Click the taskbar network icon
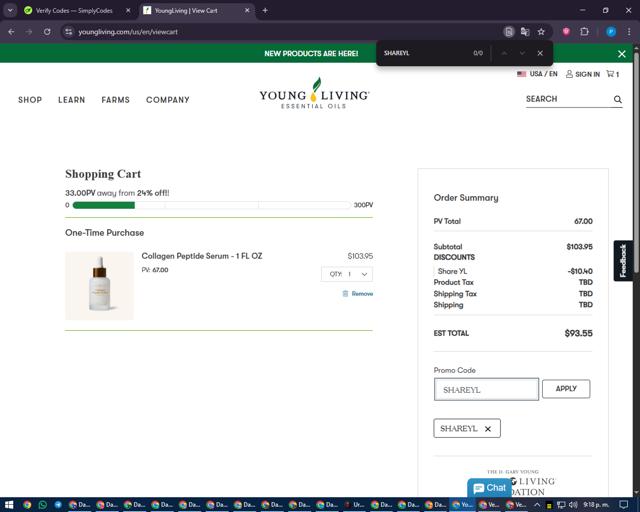This screenshot has width=640, height=512. point(561,505)
